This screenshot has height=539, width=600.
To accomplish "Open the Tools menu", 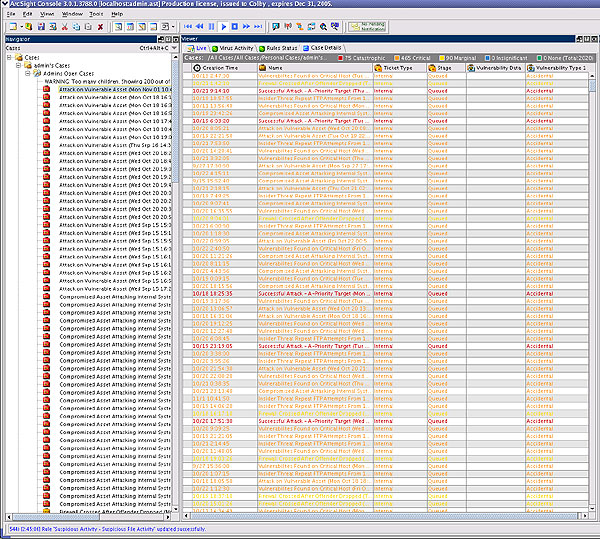I will [x=96, y=14].
